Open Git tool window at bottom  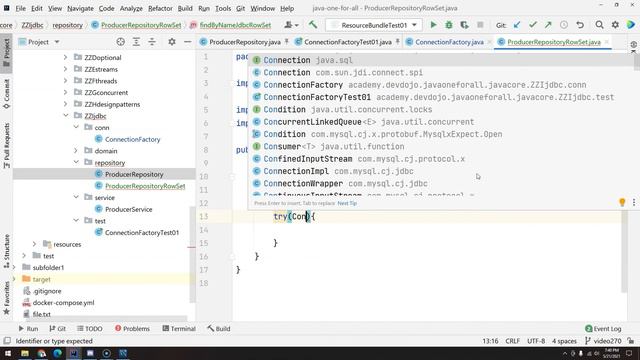click(x=57, y=329)
